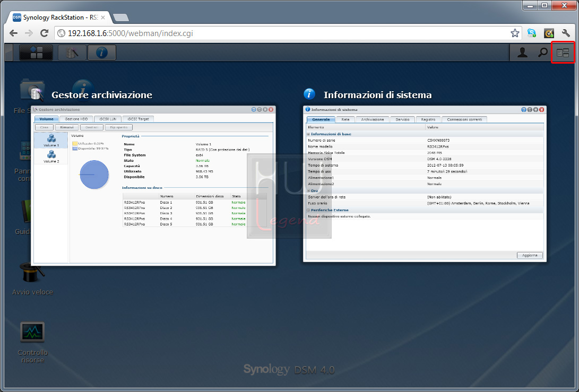
Task: Bookmark this page with the star
Action: tap(515, 33)
